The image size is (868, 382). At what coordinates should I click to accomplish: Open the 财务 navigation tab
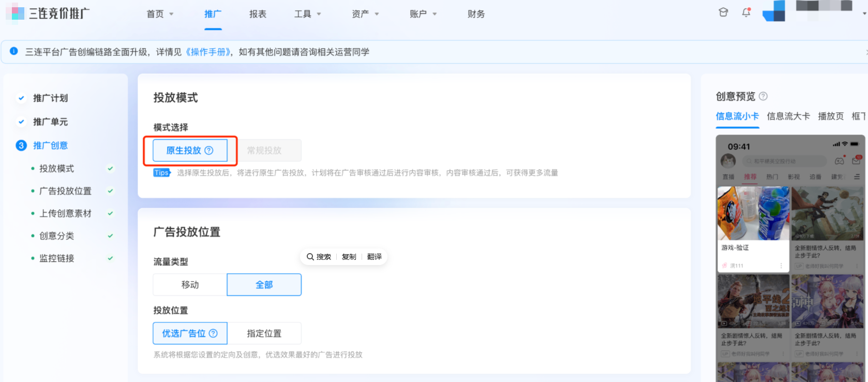[476, 14]
